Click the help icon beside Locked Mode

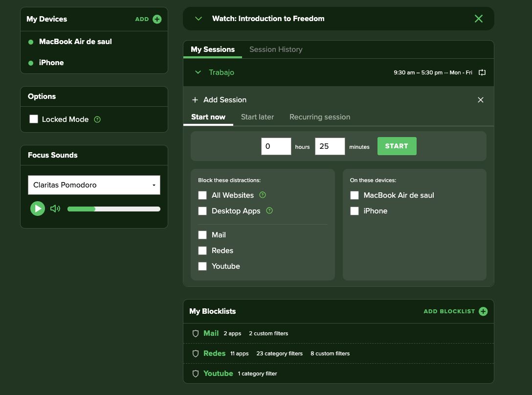97,119
